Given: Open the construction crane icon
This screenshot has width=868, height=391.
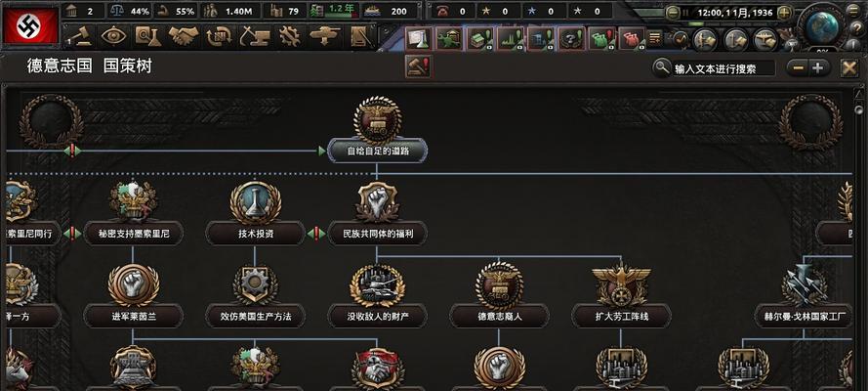Looking at the screenshot, I should [x=254, y=36].
